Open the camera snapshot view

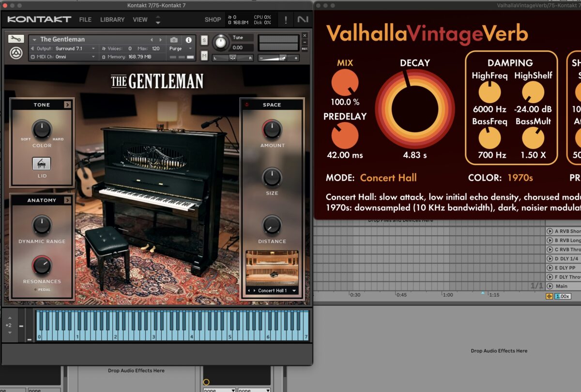[174, 40]
